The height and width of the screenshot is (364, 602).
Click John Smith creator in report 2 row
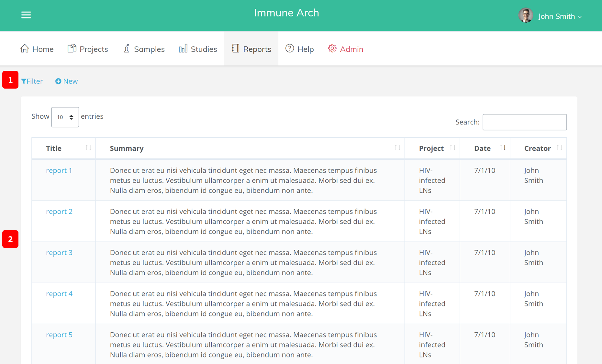pyautogui.click(x=534, y=217)
